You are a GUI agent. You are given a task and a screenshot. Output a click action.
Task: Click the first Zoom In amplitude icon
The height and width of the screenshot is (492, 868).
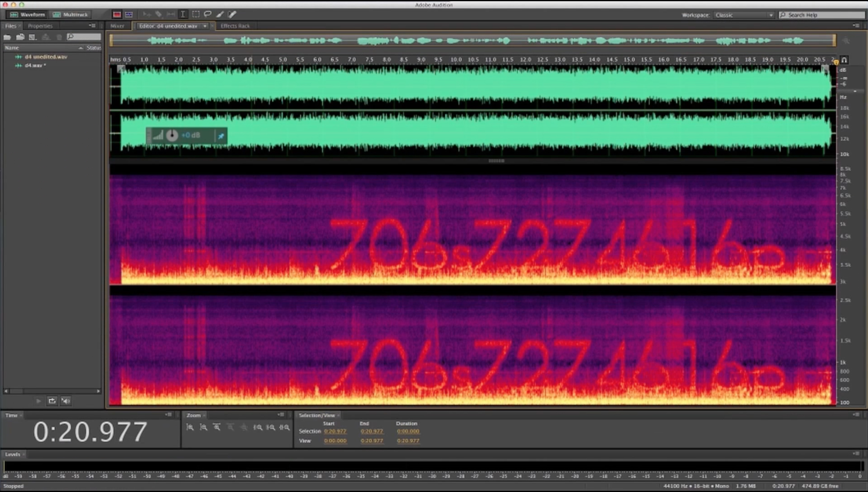(190, 427)
